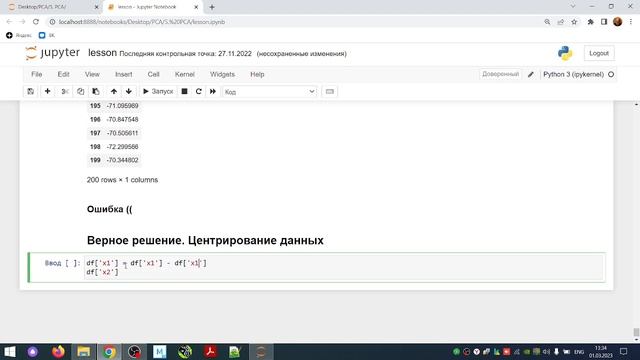The image size is (640, 360).
Task: Open the command palette keyboard icon
Action: (x=330, y=91)
